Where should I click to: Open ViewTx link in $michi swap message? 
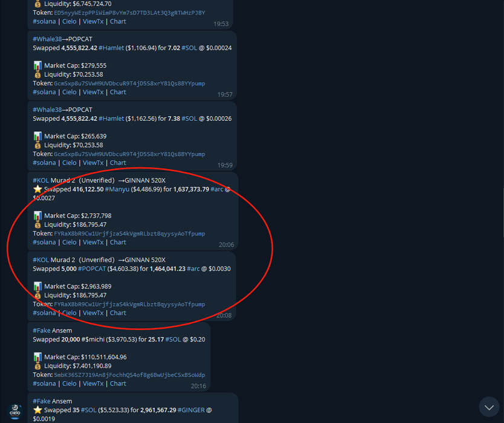(x=93, y=384)
